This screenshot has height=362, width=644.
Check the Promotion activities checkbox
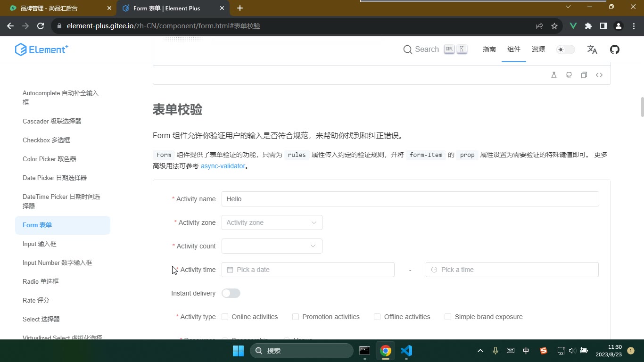296,317
